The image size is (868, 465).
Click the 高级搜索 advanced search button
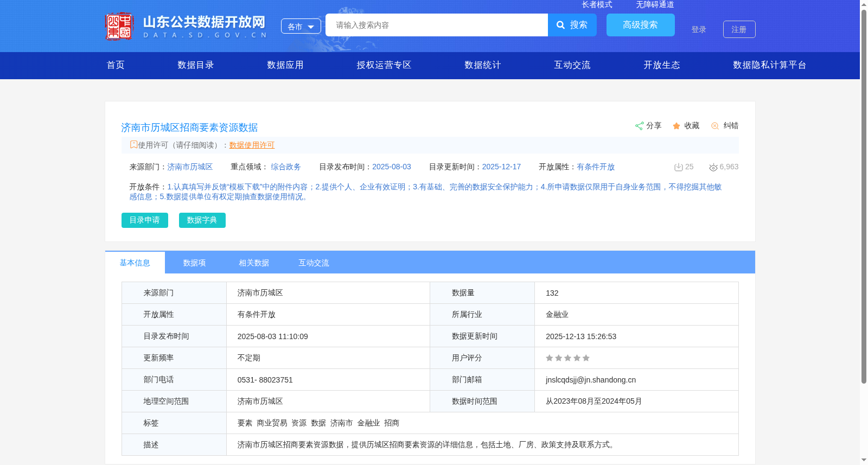coord(640,25)
